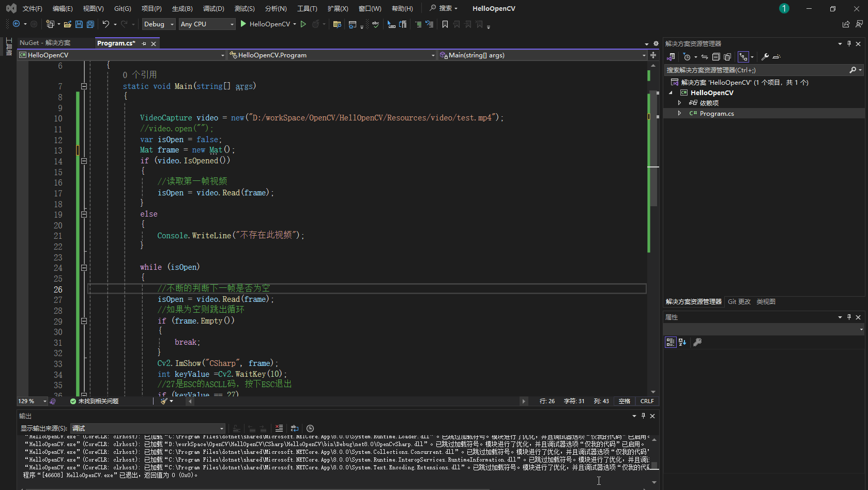Start without debugging using the hollow play icon
The height and width of the screenshot is (490, 868).
click(303, 24)
